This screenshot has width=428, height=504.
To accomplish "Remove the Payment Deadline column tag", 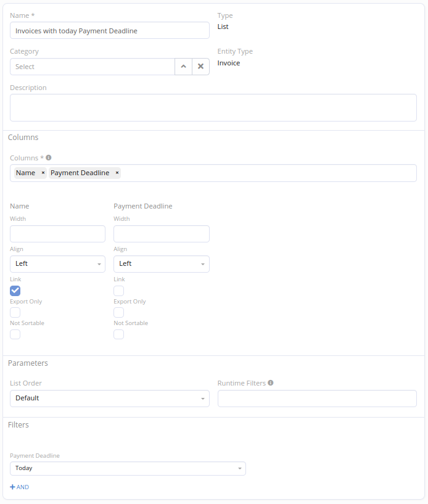I will [117, 173].
